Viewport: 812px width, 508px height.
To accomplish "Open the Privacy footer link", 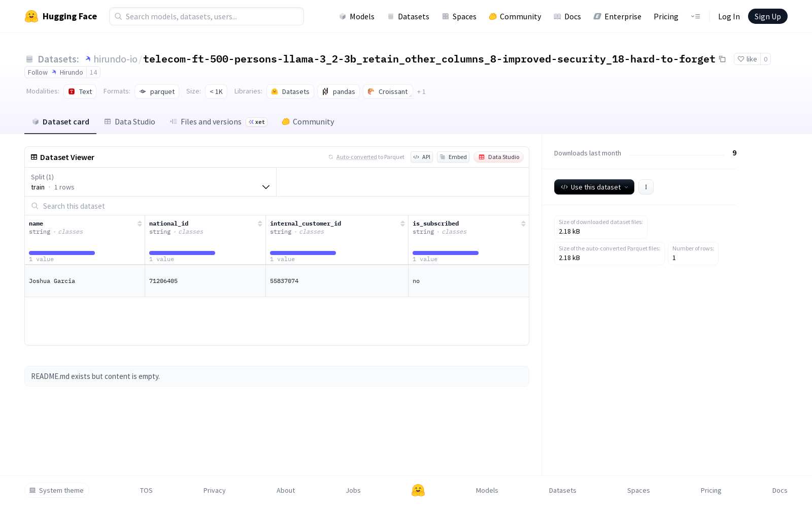I will pyautogui.click(x=214, y=490).
